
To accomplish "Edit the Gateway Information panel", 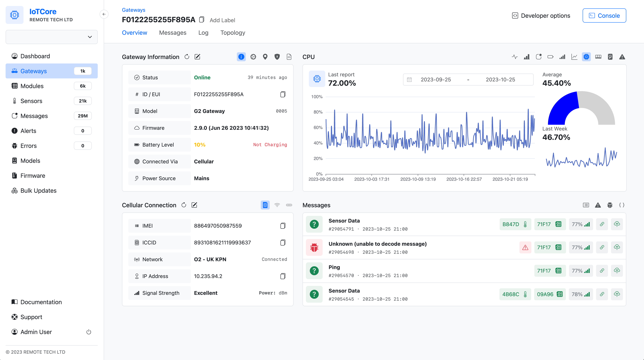I will point(197,57).
